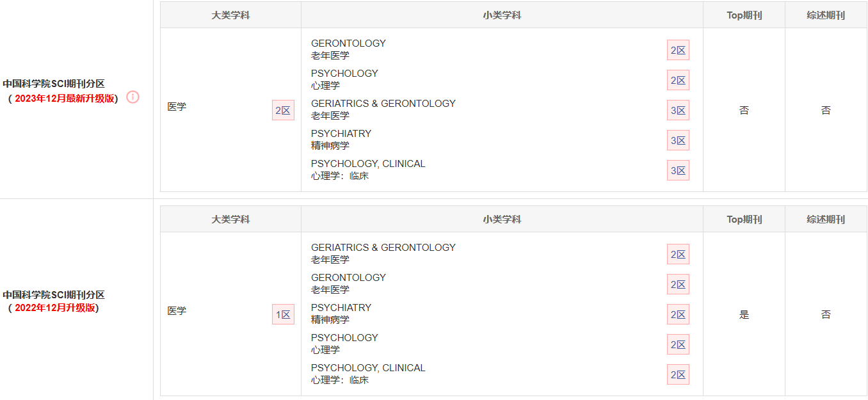Image resolution: width=868 pixels, height=400 pixels.
Task: Click 2区 badge next to PSYCHIATRY in 2022 table
Action: [x=678, y=314]
